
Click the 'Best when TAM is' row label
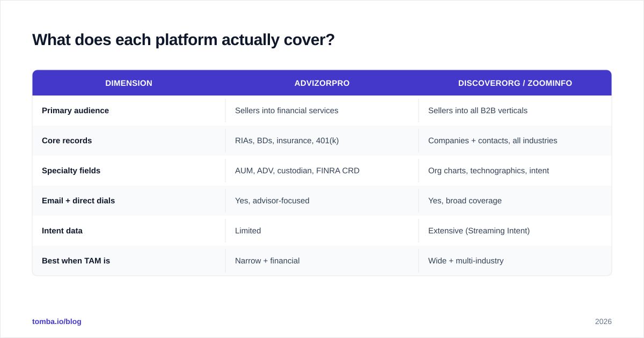(76, 261)
